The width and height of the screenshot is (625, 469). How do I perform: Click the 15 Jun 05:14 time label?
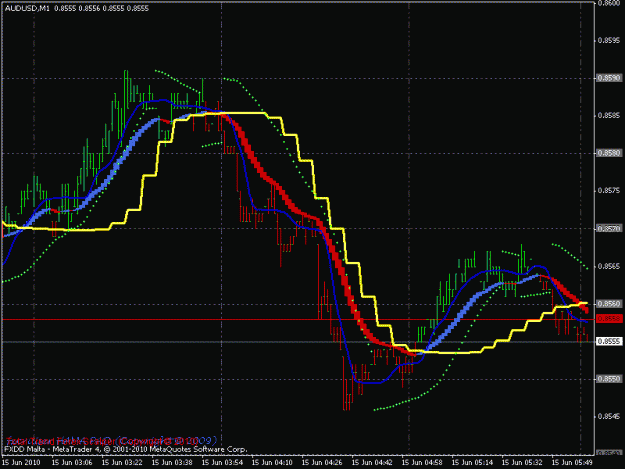tap(472, 463)
